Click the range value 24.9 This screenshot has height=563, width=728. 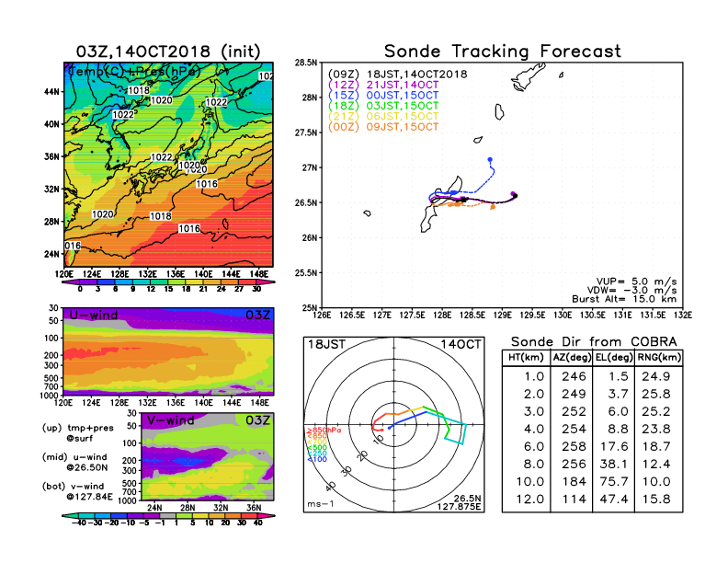[x=656, y=376]
